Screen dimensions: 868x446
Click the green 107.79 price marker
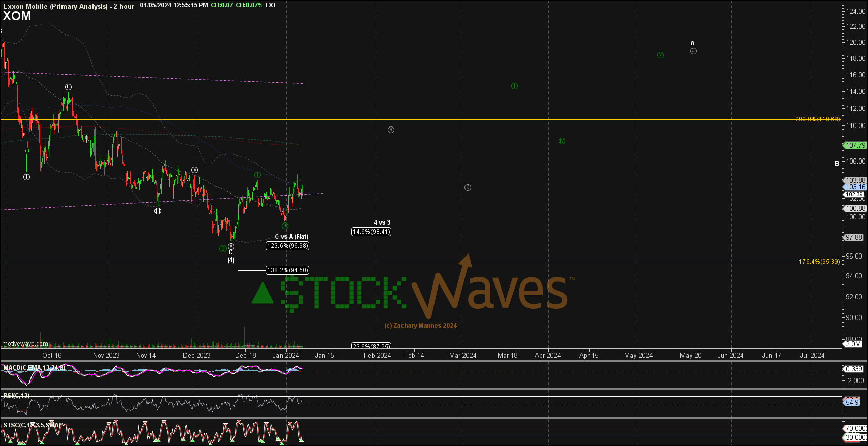(855, 145)
